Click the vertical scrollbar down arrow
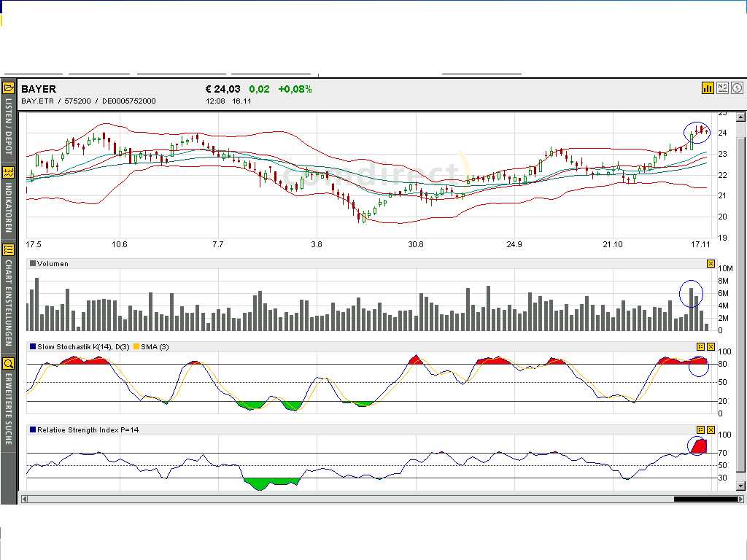Viewport: 747px width, 560px height. tap(740, 486)
